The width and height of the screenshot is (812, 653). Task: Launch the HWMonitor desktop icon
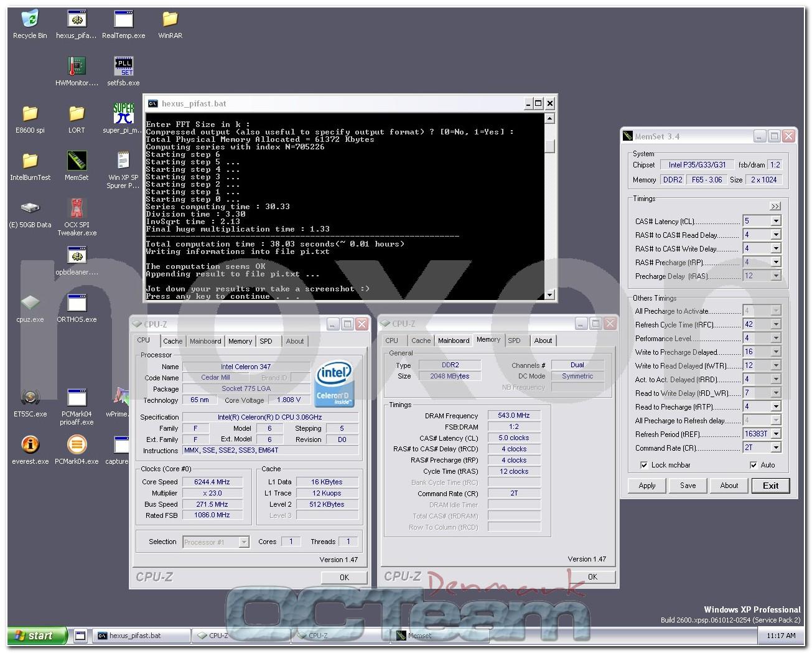(x=77, y=72)
